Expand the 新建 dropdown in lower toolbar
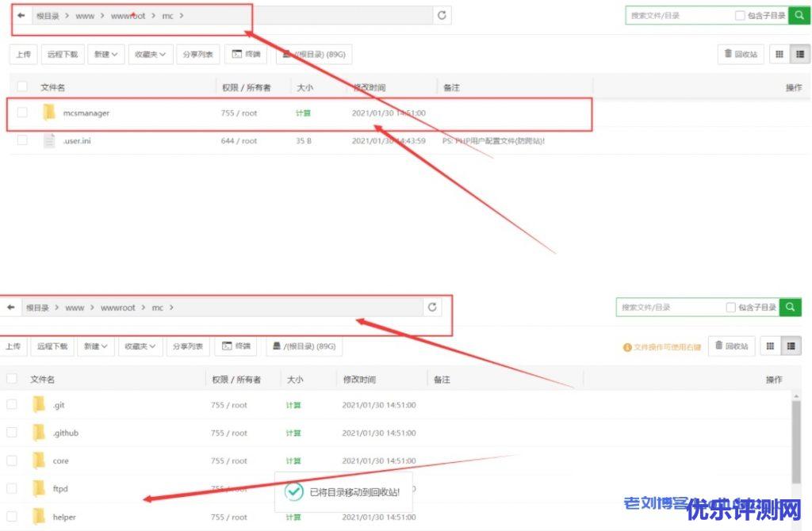The height and width of the screenshot is (531, 812). point(95,346)
